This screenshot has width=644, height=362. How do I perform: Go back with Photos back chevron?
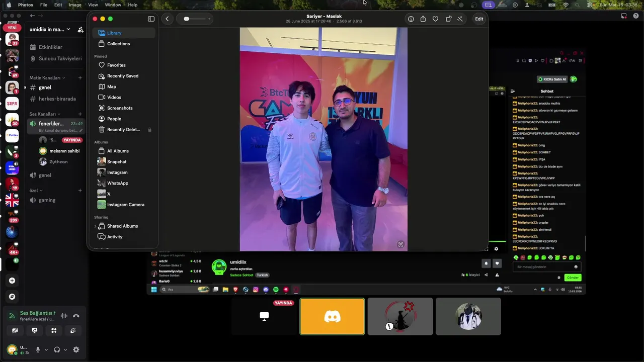167,19
